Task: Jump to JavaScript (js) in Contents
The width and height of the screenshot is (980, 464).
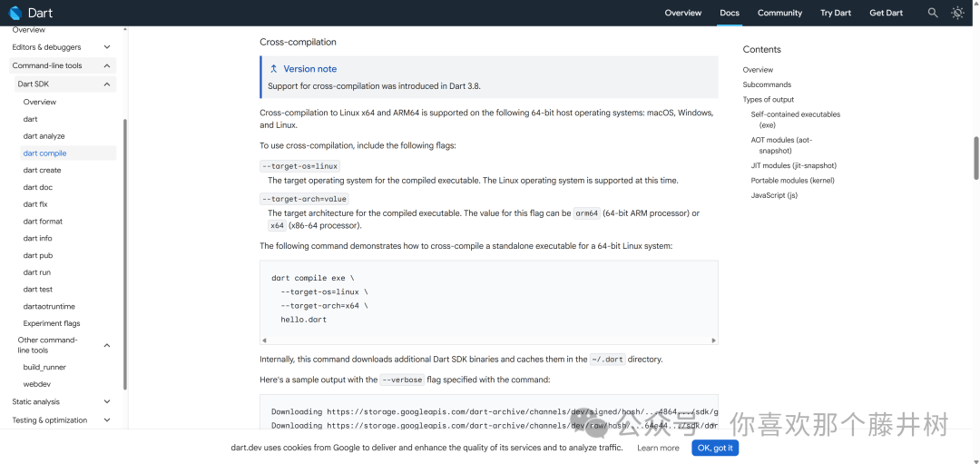Action: 774,196
